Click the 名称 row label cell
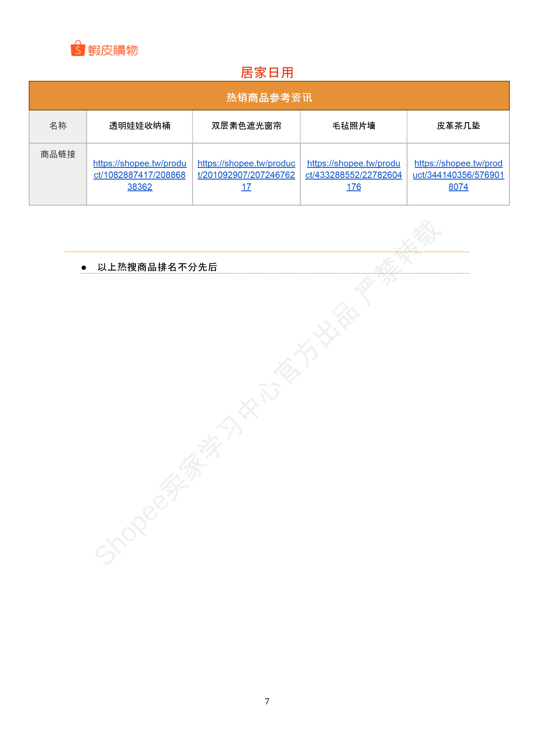The width and height of the screenshot is (535, 756). [x=58, y=127]
